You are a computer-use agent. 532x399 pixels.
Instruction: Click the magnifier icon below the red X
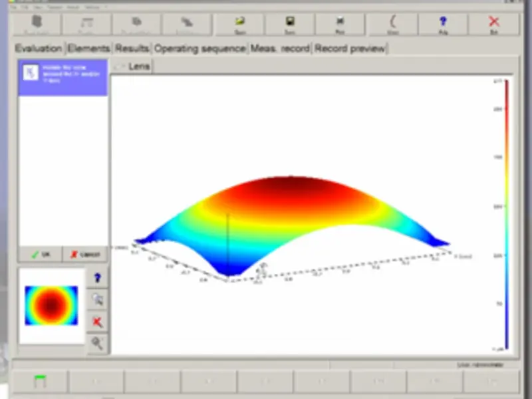click(x=98, y=343)
